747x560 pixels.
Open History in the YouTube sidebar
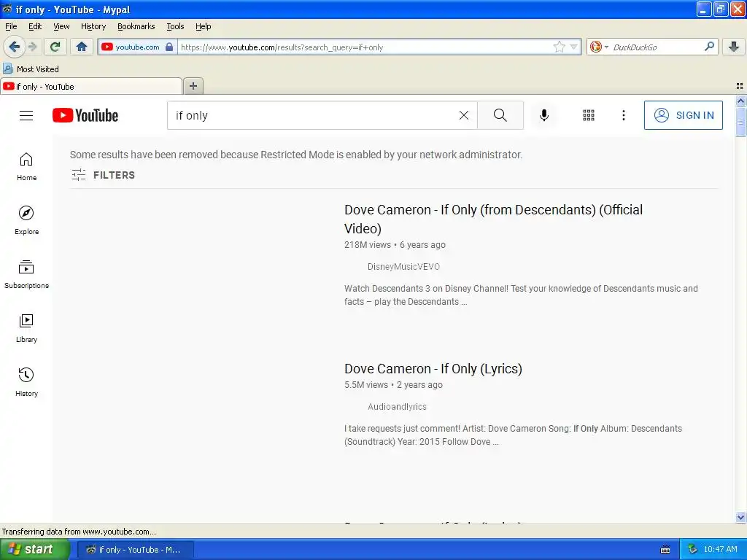click(26, 382)
